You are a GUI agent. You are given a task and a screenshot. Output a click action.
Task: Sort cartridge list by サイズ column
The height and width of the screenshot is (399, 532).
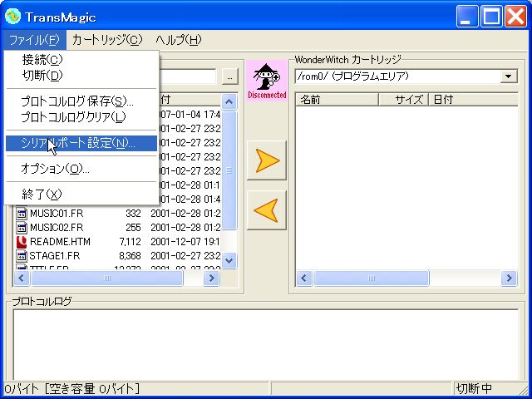point(403,100)
